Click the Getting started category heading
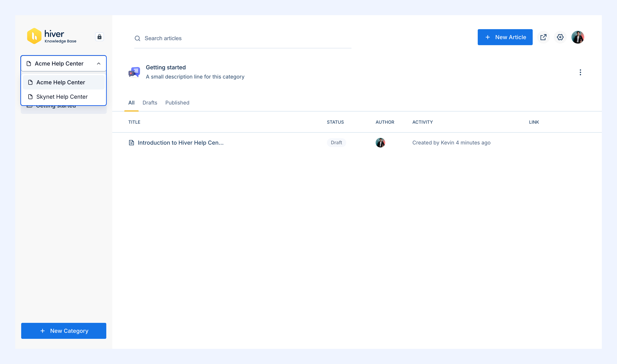617x364 pixels. (x=166, y=68)
